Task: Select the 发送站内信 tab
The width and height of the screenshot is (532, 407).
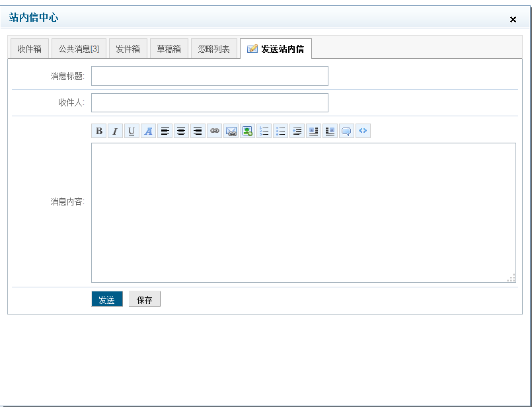Action: click(x=276, y=49)
